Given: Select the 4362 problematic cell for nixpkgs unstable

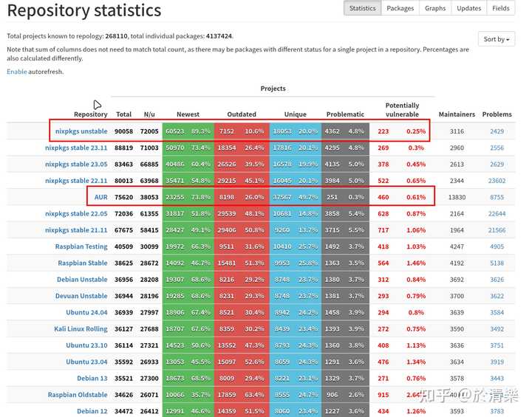Looking at the screenshot, I should point(332,131).
